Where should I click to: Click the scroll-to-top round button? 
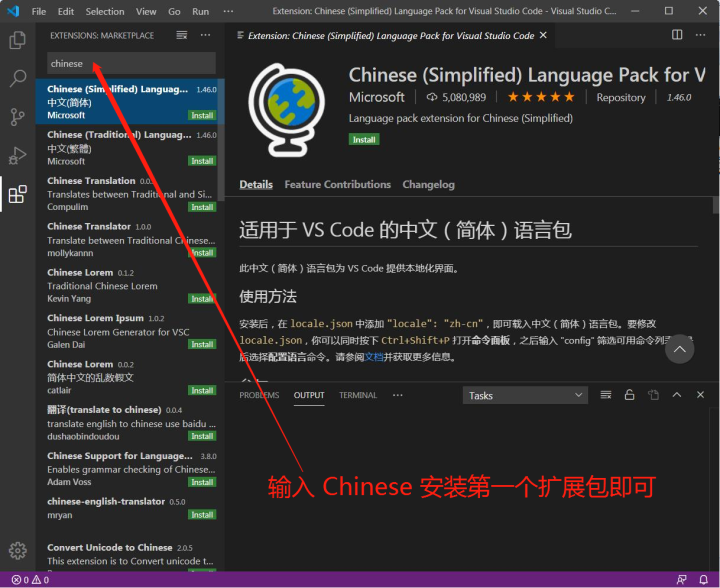coord(679,349)
